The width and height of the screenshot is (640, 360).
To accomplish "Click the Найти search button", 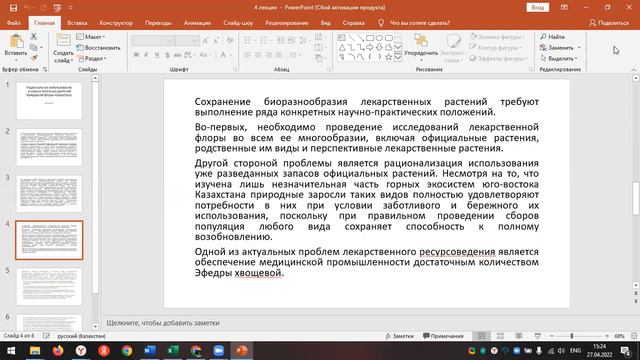I will tap(553, 37).
